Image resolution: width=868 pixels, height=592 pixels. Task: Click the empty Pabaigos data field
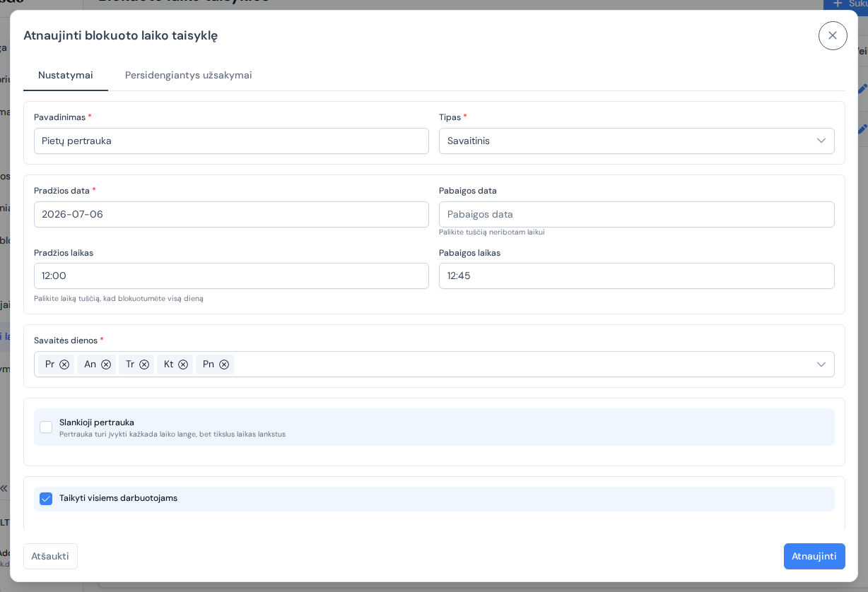(x=636, y=214)
